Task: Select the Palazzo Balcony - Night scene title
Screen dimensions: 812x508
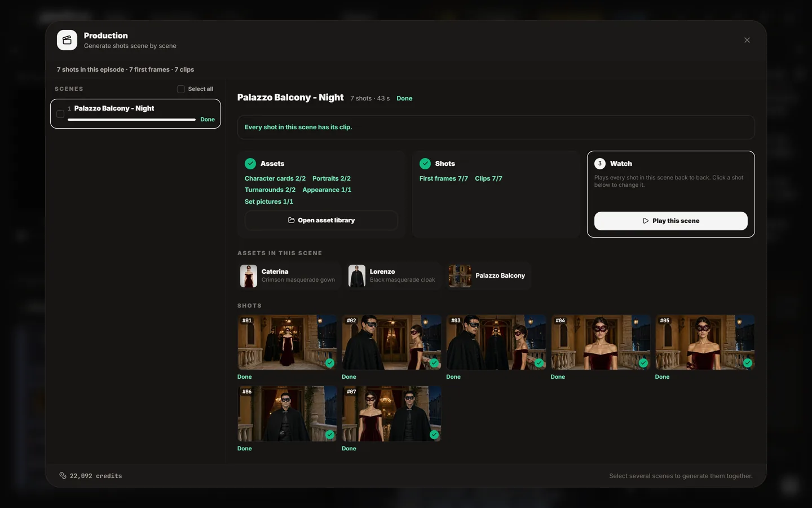Action: coord(114,108)
